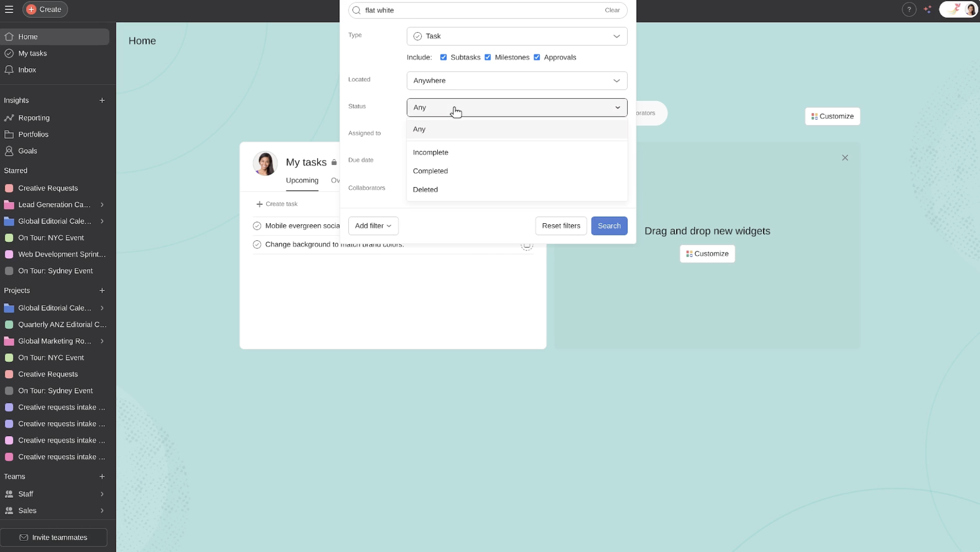Select Completed from status options
Image resolution: width=980 pixels, height=552 pixels.
[x=430, y=171]
